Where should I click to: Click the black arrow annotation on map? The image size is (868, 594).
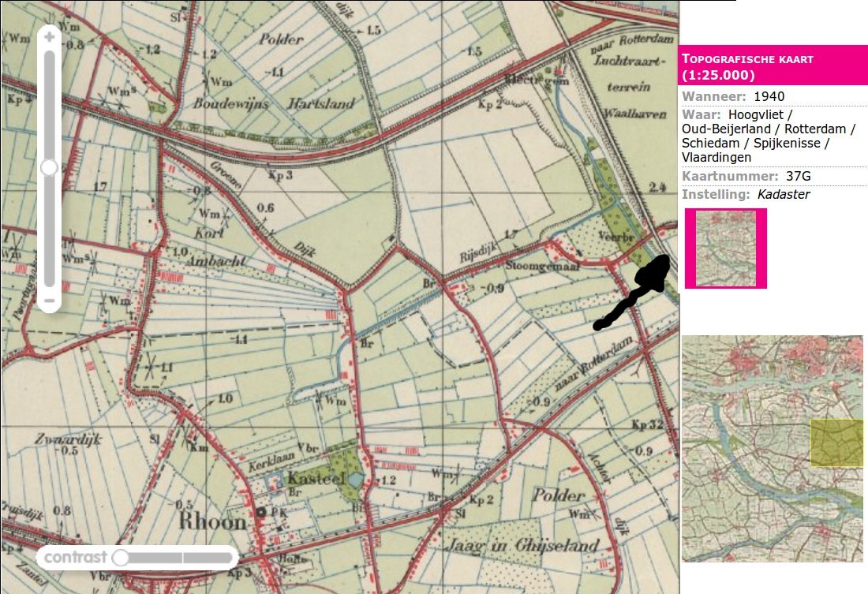pyautogui.click(x=636, y=293)
